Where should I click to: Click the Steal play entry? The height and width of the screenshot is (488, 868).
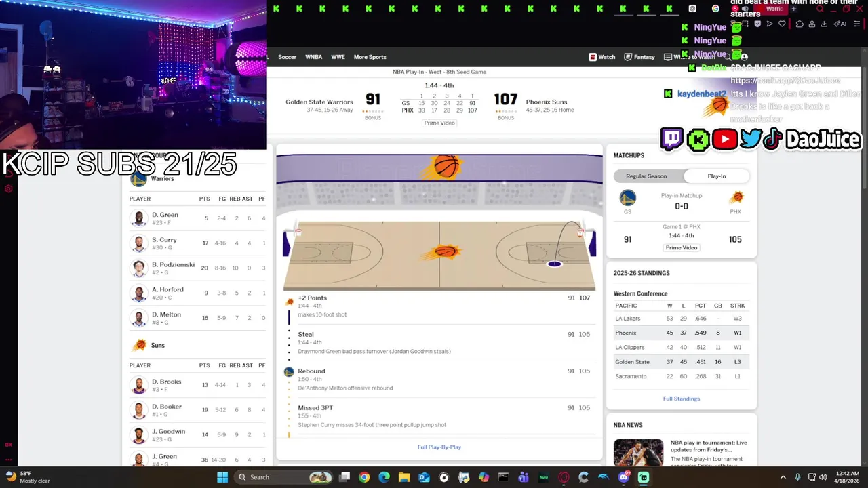pos(439,342)
